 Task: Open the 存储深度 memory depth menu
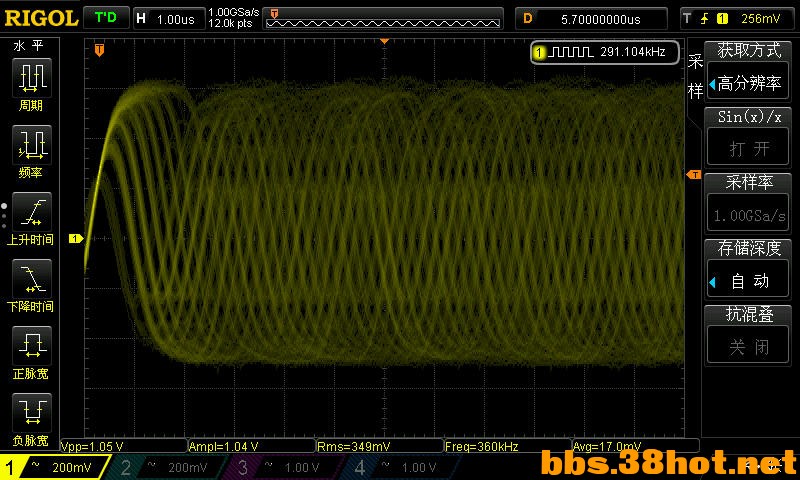pyautogui.click(x=748, y=268)
